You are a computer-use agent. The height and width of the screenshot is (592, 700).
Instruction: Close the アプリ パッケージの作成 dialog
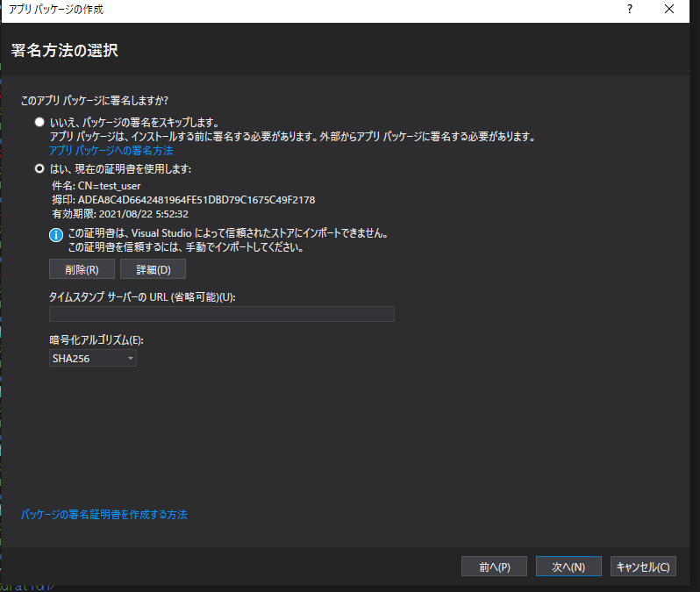click(669, 9)
